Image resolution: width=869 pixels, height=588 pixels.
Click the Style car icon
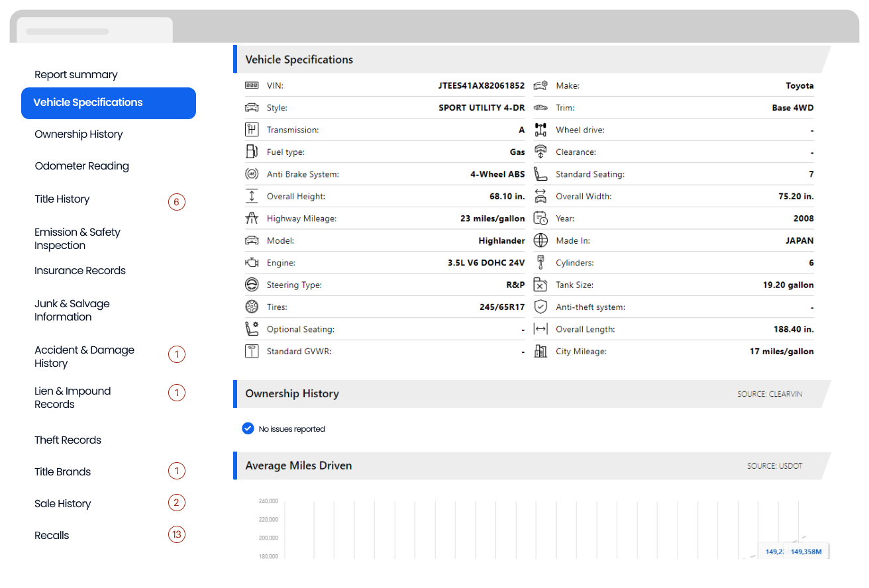click(252, 107)
